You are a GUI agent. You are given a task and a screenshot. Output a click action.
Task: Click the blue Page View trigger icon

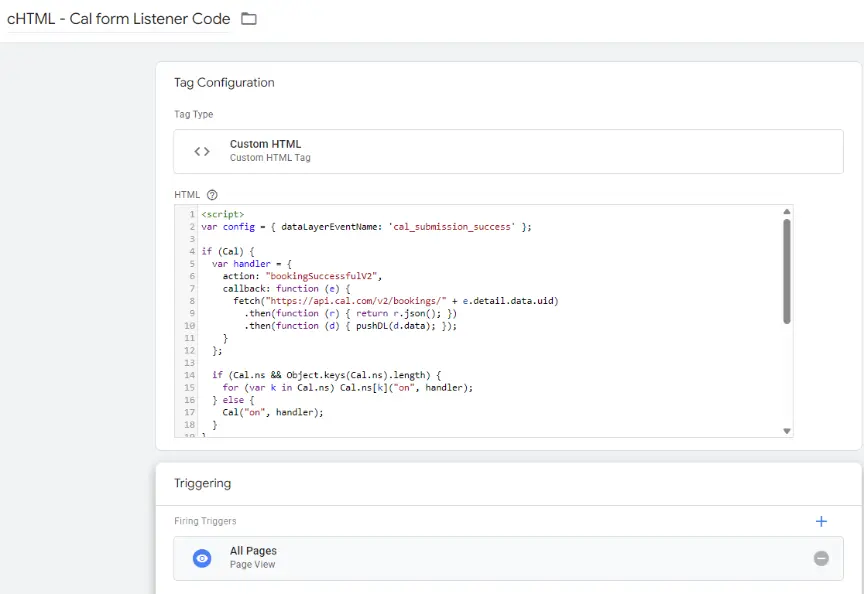[x=200, y=558]
